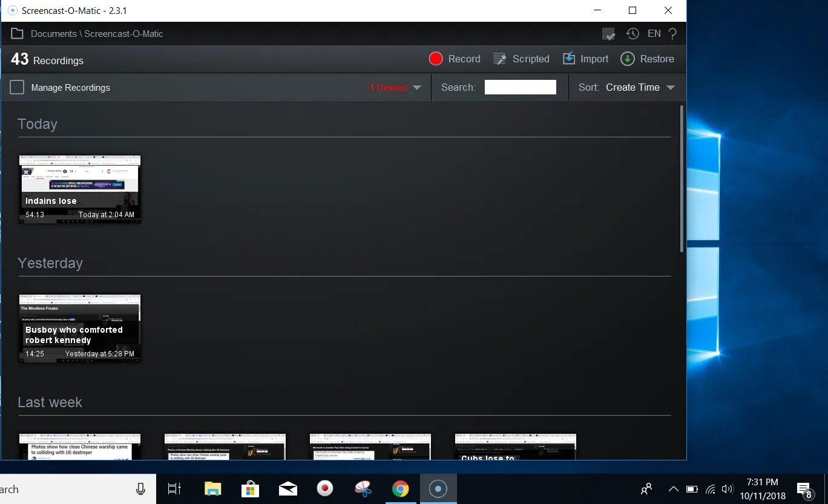Screen dimensions: 828x504
Task: Click the Yesterday section heading
Action: (50, 263)
